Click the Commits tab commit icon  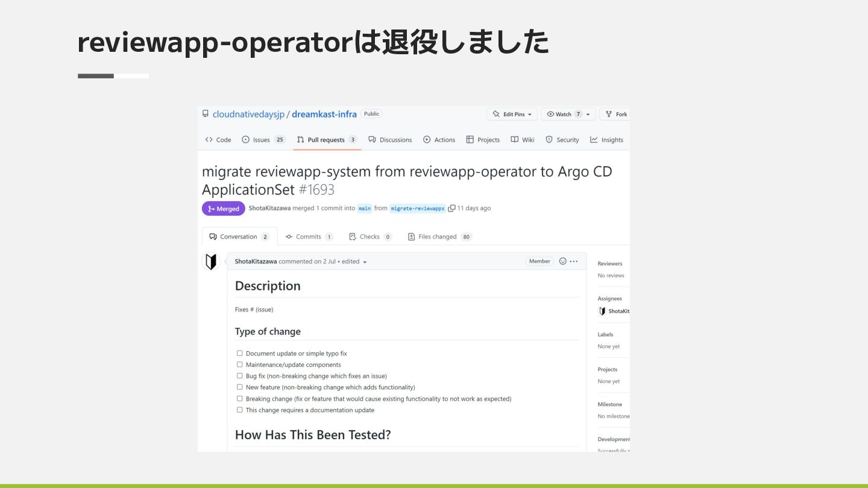point(289,237)
